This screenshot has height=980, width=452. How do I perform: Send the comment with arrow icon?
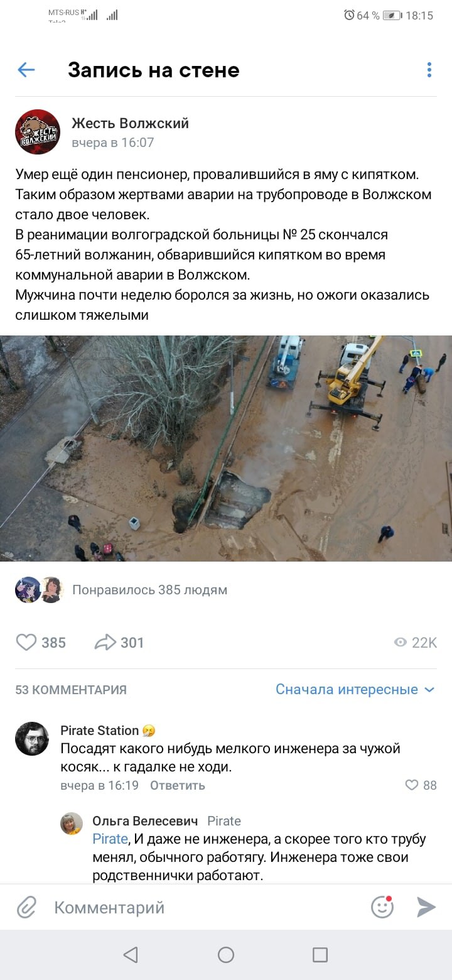426,907
